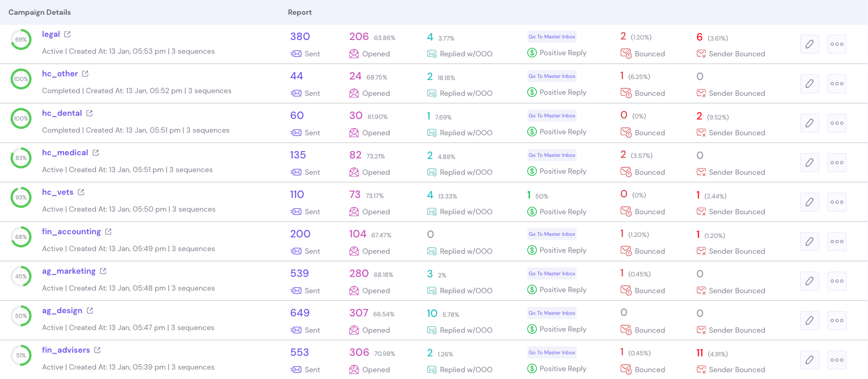
Task: Click the Campaign Details header
Action: click(39, 12)
